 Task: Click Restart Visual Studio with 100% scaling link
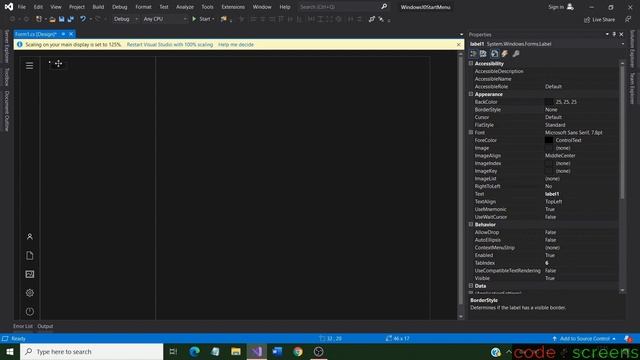[x=170, y=44]
